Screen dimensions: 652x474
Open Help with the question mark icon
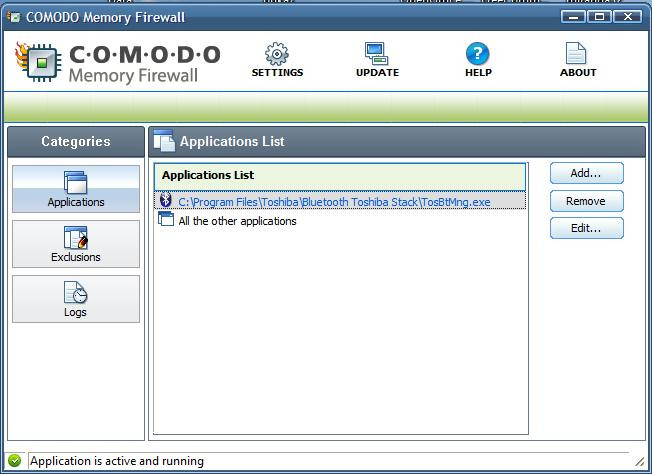tap(478, 54)
